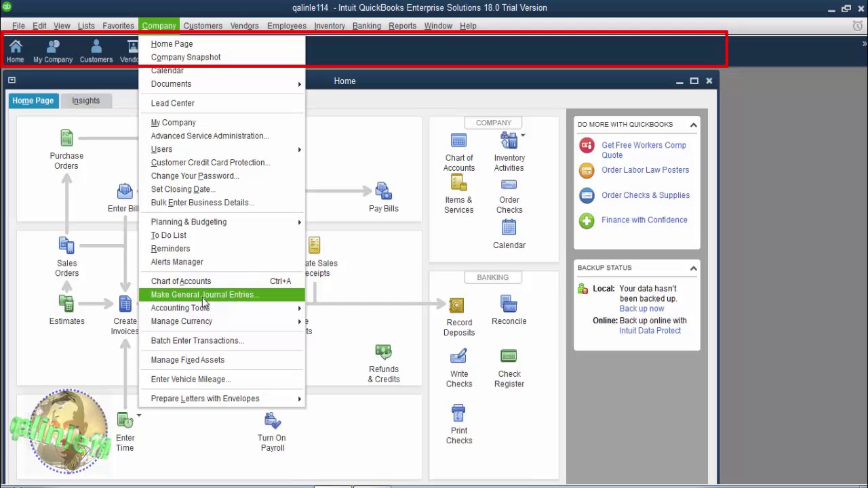Screen dimensions: 868x488
Task: Select Make General Journal Entries menu item
Action: click(222, 295)
